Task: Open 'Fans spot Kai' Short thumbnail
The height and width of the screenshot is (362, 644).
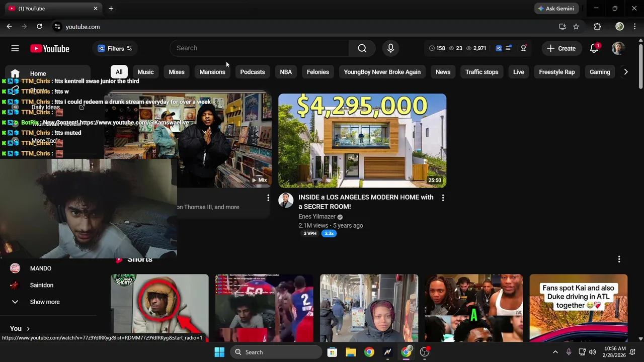Action: pyautogui.click(x=578, y=308)
